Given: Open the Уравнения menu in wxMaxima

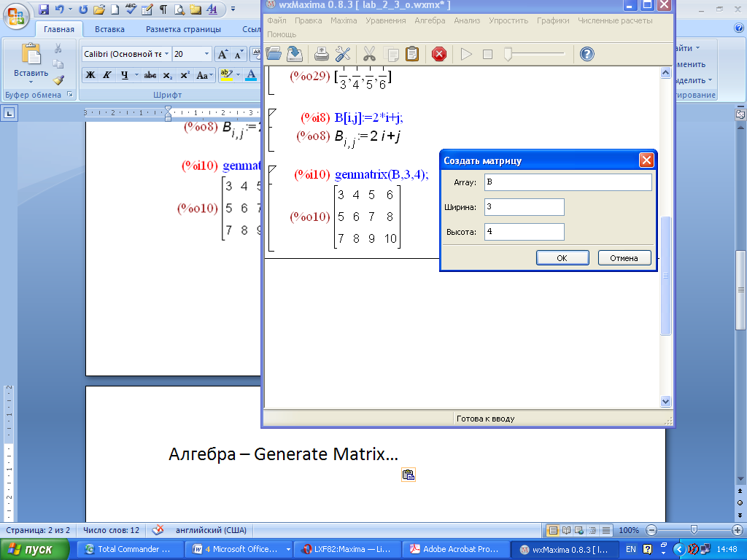Looking at the screenshot, I should pyautogui.click(x=385, y=20).
